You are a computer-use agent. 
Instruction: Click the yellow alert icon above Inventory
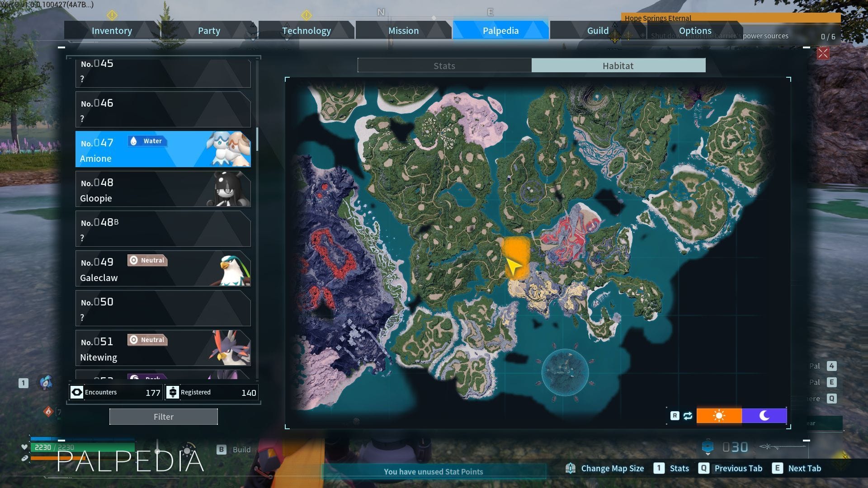tap(112, 15)
